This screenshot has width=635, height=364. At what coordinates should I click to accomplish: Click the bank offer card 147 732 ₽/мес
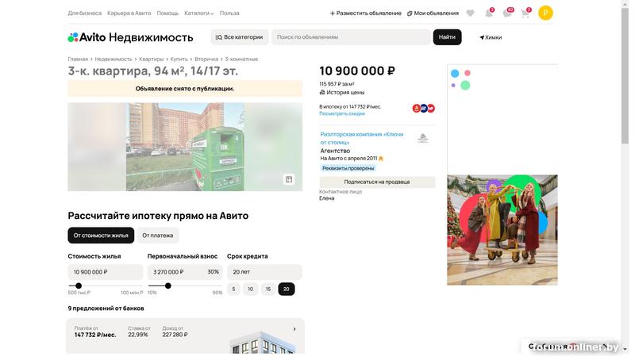click(185, 335)
